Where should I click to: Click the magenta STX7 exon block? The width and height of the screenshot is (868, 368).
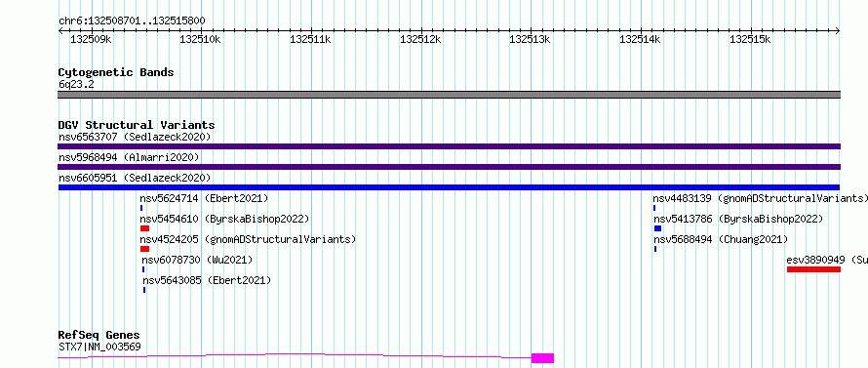point(542,358)
